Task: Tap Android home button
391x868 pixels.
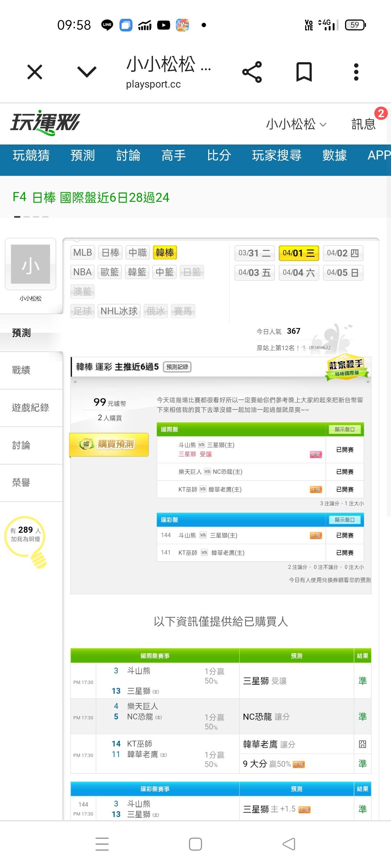Action: [x=195, y=844]
